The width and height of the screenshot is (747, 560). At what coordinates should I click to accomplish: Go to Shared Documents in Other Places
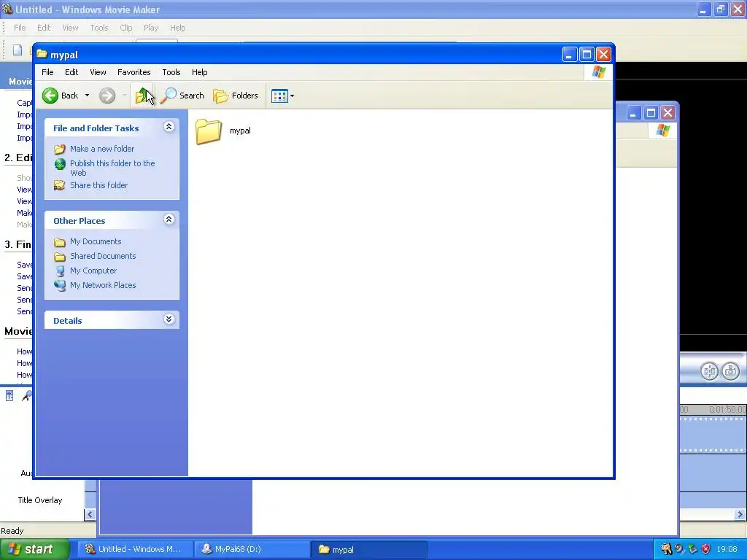(x=103, y=256)
